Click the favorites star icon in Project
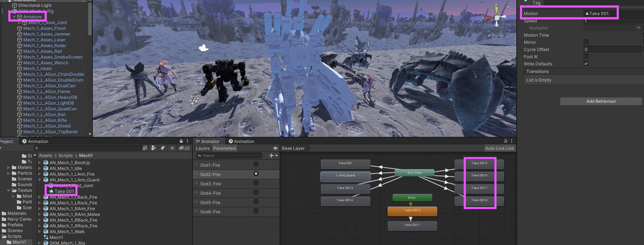Image resolution: width=644 pixels, height=245 pixels. pos(172,148)
